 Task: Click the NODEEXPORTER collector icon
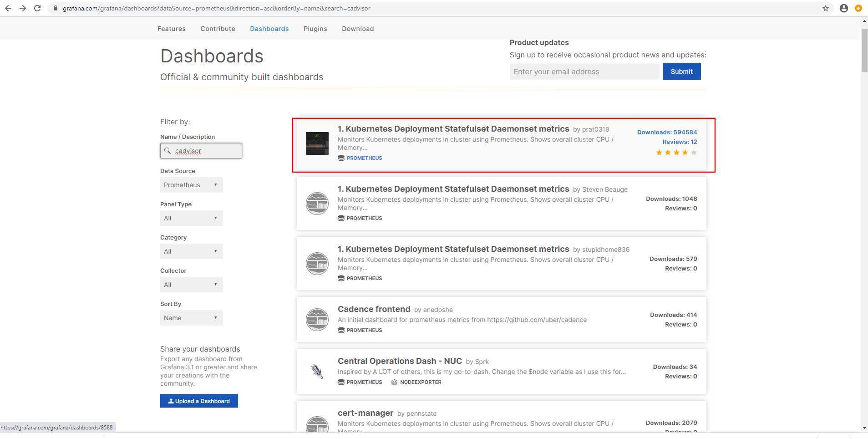[x=394, y=382]
